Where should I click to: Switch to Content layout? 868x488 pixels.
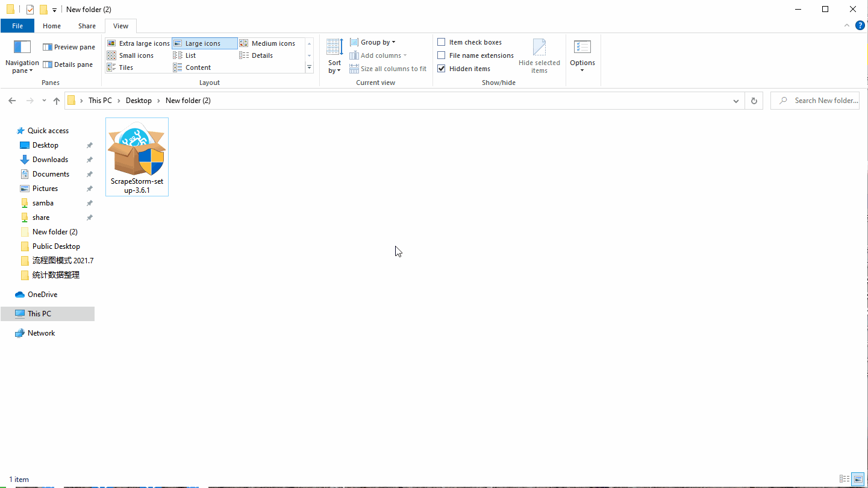pyautogui.click(x=192, y=67)
